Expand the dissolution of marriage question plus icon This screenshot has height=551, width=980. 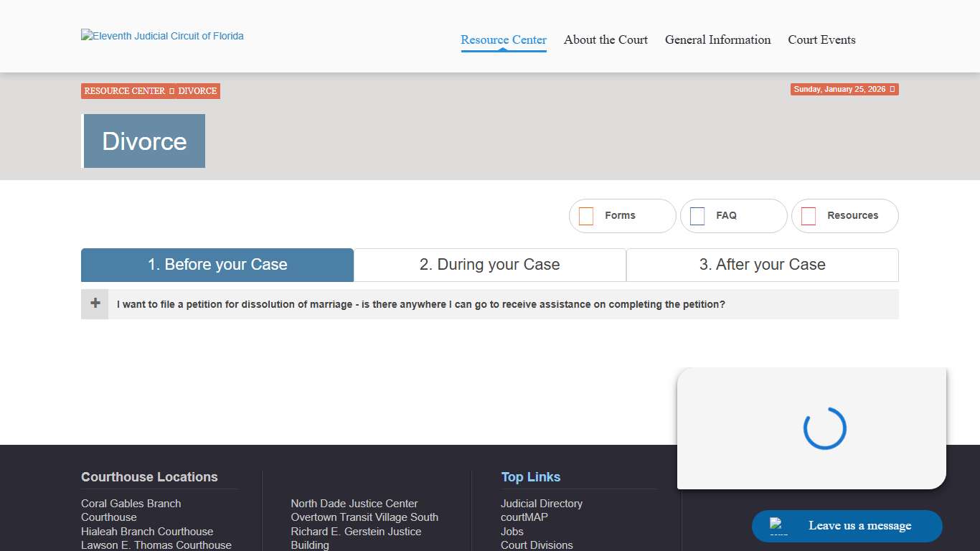click(x=95, y=303)
